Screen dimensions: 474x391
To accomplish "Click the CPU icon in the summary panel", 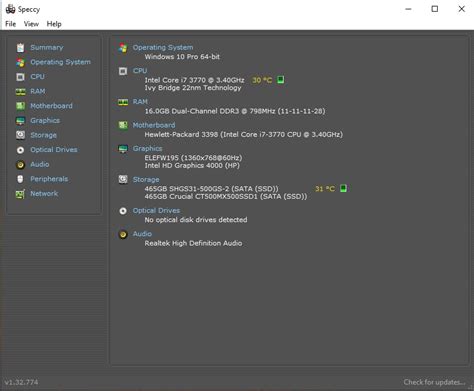I will (123, 71).
